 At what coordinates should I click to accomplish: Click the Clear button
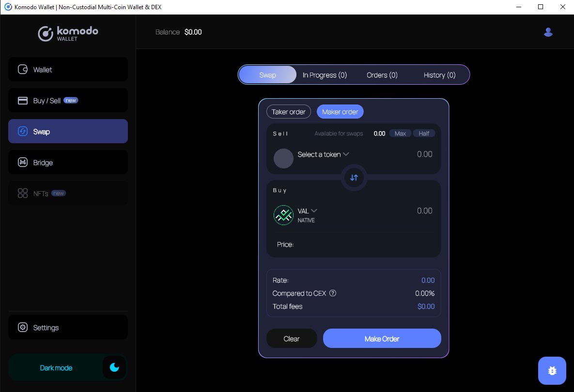(x=292, y=339)
